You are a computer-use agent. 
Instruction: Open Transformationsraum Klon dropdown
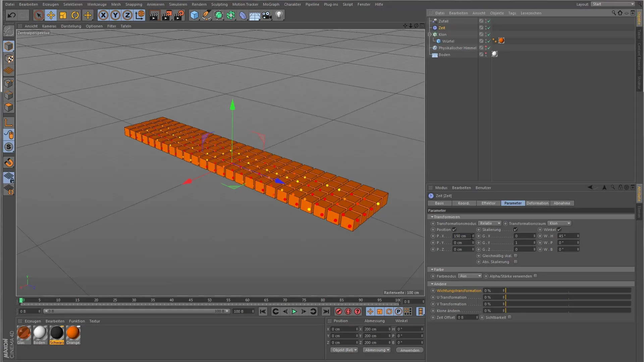click(x=559, y=223)
